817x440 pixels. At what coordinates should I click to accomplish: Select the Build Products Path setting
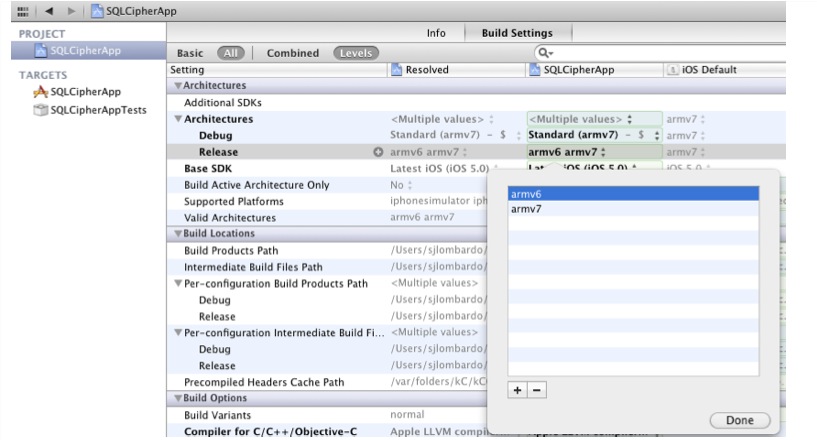(x=231, y=251)
